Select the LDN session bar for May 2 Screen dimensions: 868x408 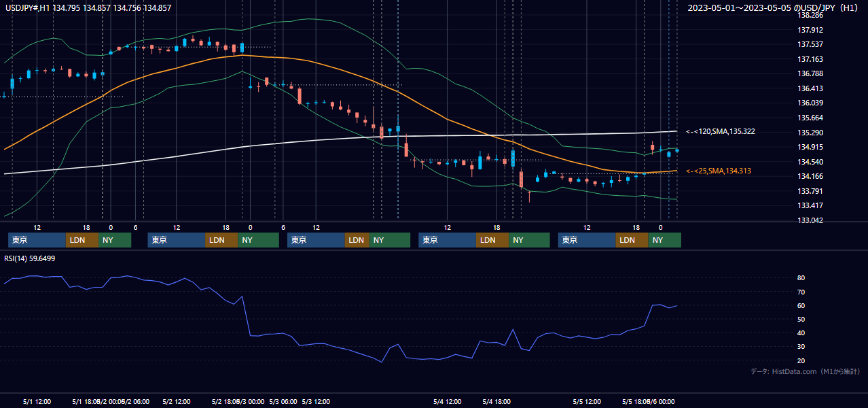pyautogui.click(x=221, y=240)
